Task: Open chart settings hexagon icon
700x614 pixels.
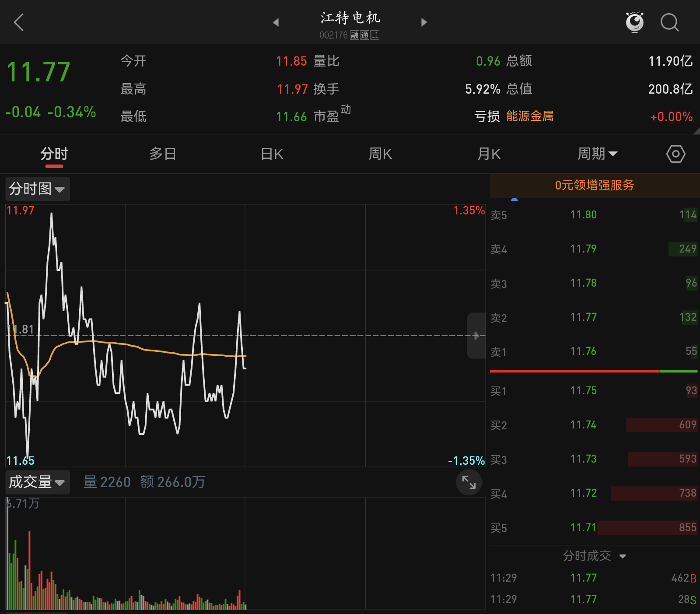Action: coord(675,154)
